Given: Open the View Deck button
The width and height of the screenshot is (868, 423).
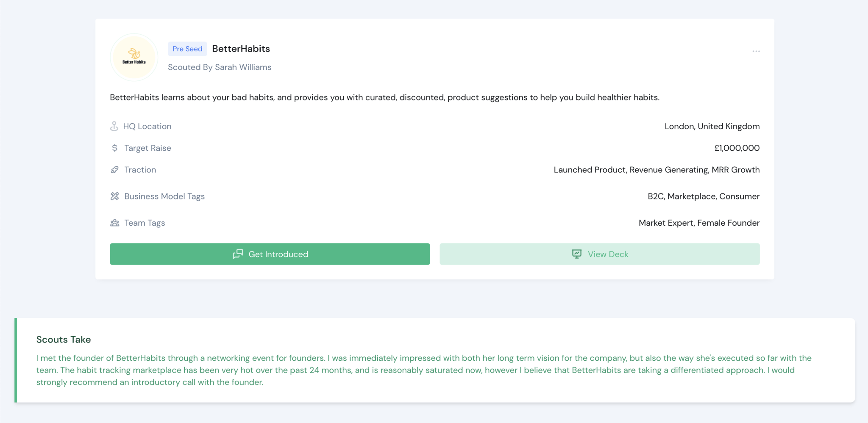Looking at the screenshot, I should tap(600, 254).
